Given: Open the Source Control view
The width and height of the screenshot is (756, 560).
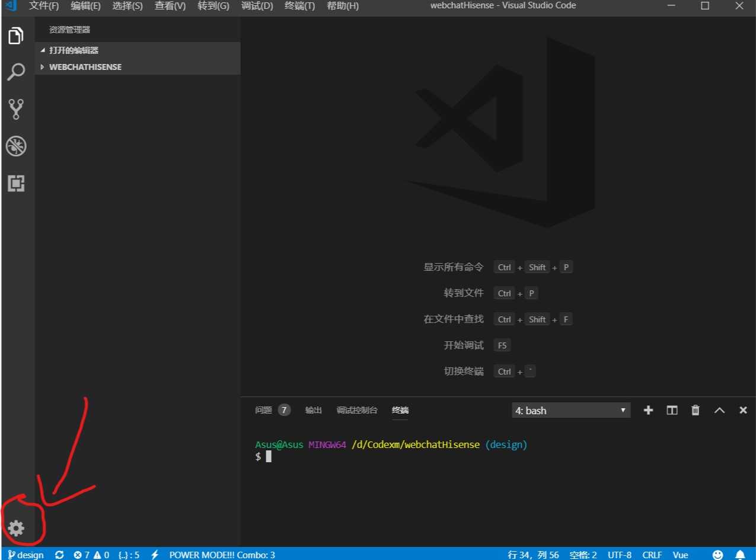Looking at the screenshot, I should [x=16, y=109].
